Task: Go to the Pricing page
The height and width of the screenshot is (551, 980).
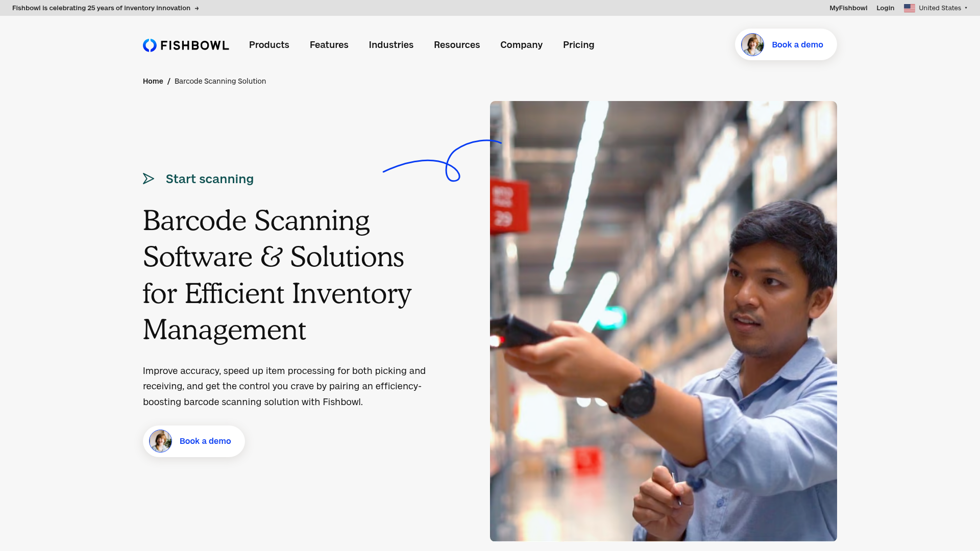Action: point(578,45)
